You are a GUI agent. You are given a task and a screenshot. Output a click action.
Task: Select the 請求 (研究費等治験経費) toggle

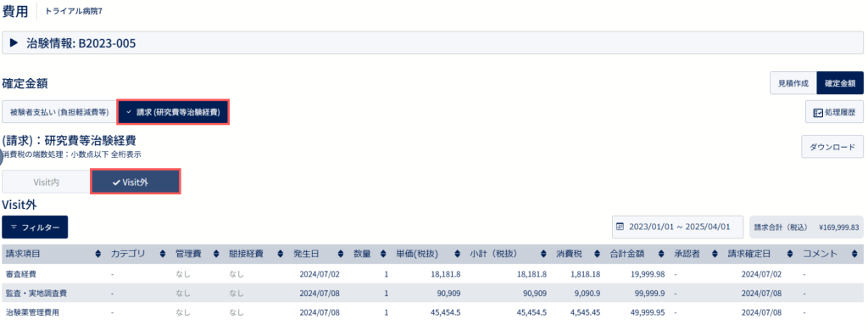173,112
